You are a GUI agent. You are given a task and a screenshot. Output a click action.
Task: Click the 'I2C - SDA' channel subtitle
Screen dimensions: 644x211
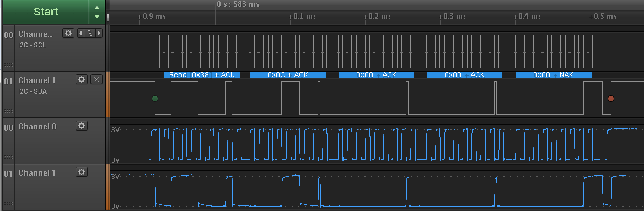pos(33,91)
